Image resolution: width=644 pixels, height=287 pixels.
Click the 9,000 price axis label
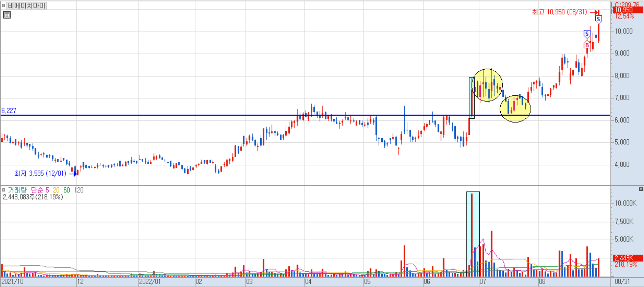(x=622, y=53)
